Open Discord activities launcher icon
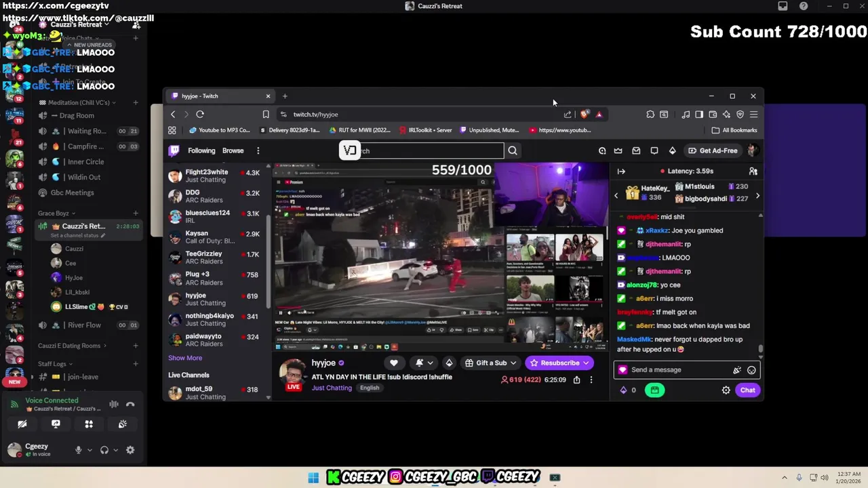The height and width of the screenshot is (488, 868). pos(89,424)
